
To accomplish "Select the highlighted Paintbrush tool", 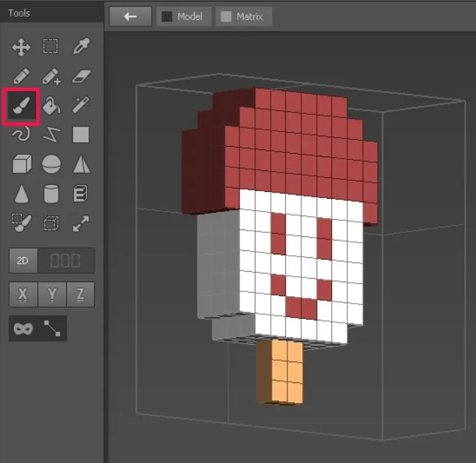I will pos(22,106).
